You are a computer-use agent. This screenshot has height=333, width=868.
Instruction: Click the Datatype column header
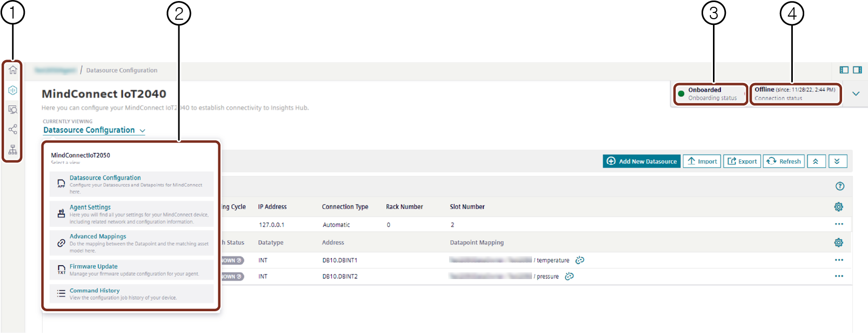click(x=271, y=243)
